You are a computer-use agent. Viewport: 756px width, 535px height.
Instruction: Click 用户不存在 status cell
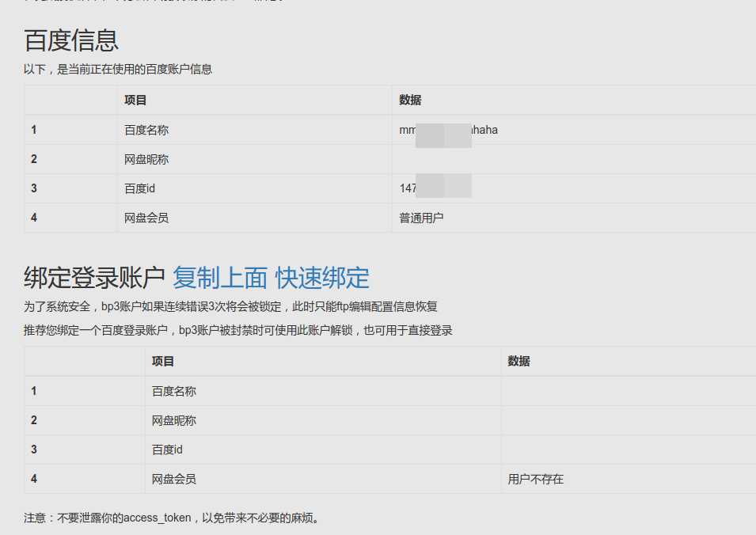tap(536, 479)
